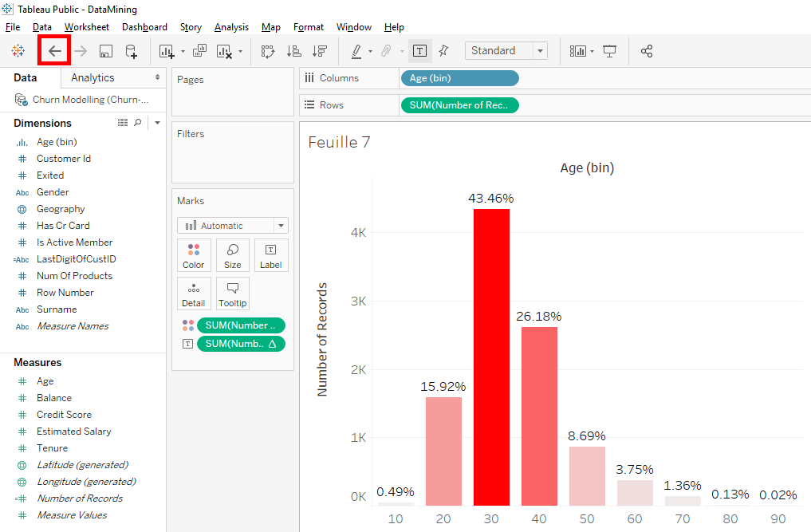
Task: Open the Tooltip editor in the Marks card
Action: pyautogui.click(x=232, y=294)
